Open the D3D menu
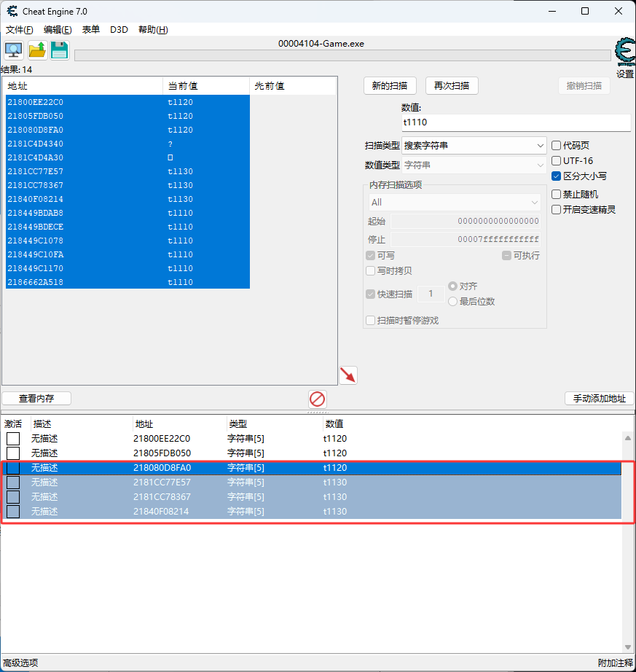The height and width of the screenshot is (672, 636). (x=119, y=30)
